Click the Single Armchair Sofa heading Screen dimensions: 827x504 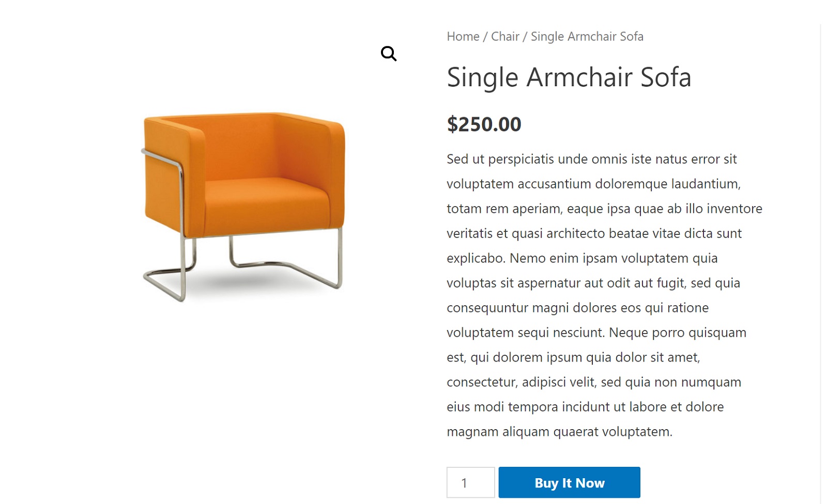569,77
